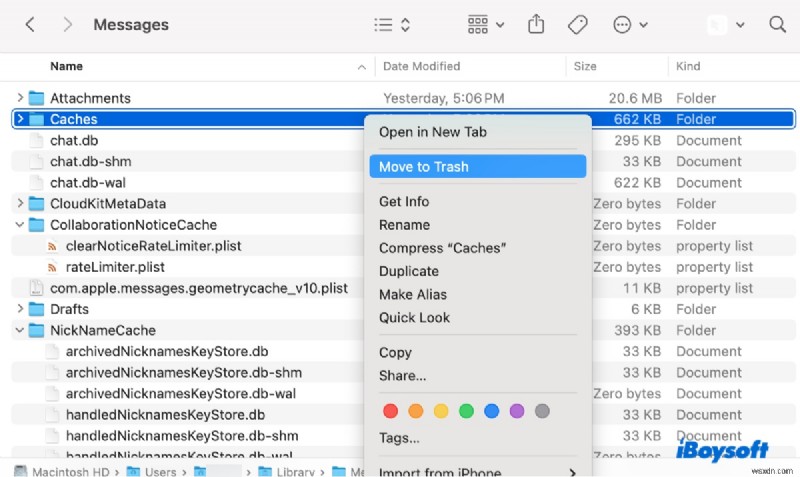Sort by the Size column header
800x477 pixels.
[585, 66]
